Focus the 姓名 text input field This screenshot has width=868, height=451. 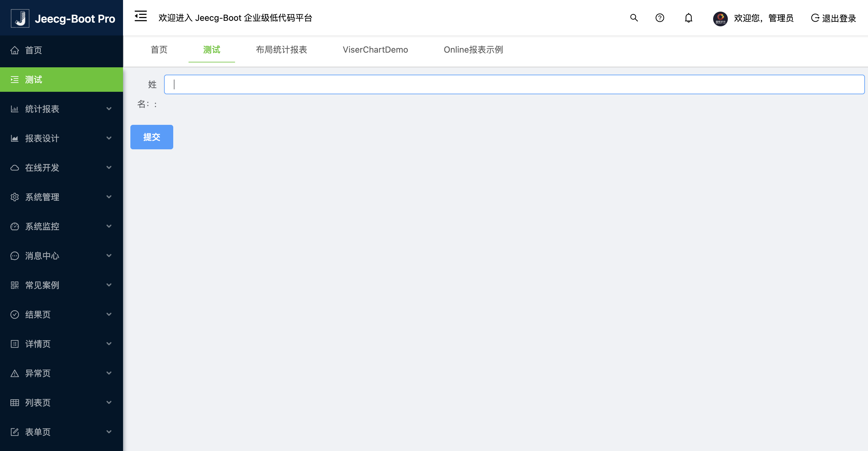coord(514,84)
